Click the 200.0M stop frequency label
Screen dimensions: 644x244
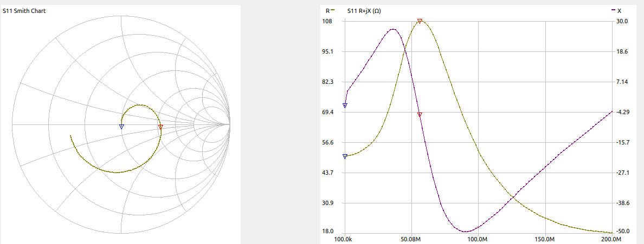(x=611, y=239)
